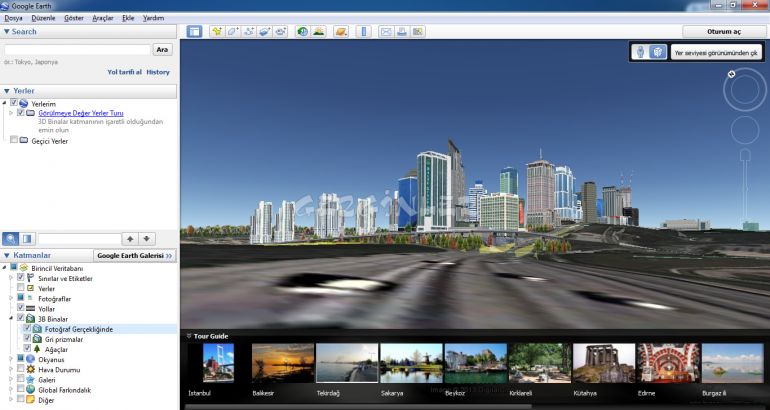Screen dimensions: 770x410
Task: Enable the Yerler layer checkbox
Action: 21,287
